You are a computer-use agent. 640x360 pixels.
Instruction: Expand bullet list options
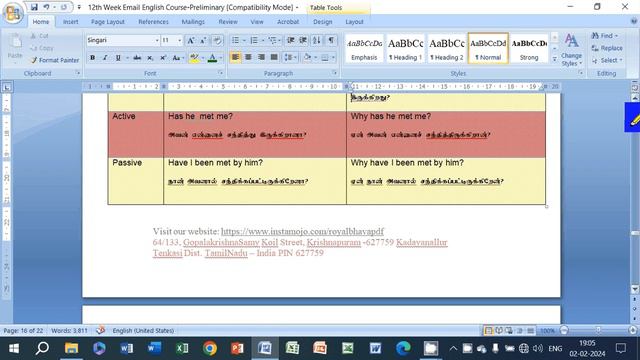coord(244,40)
